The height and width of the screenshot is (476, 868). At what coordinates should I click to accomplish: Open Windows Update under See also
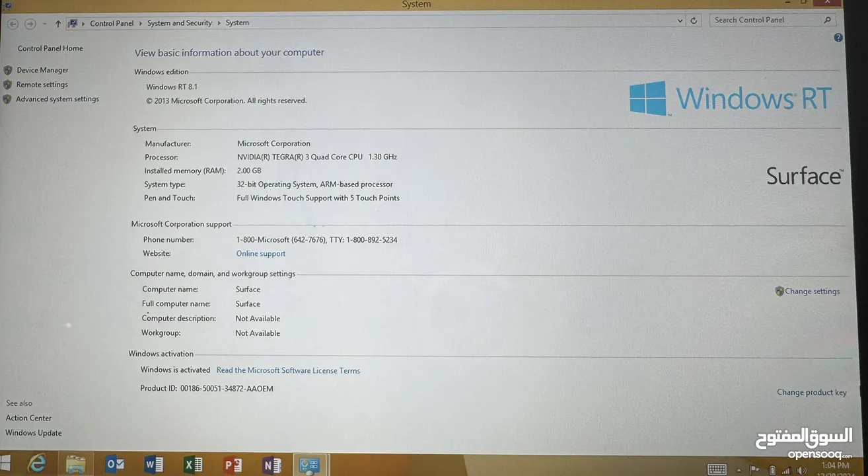[x=33, y=433]
